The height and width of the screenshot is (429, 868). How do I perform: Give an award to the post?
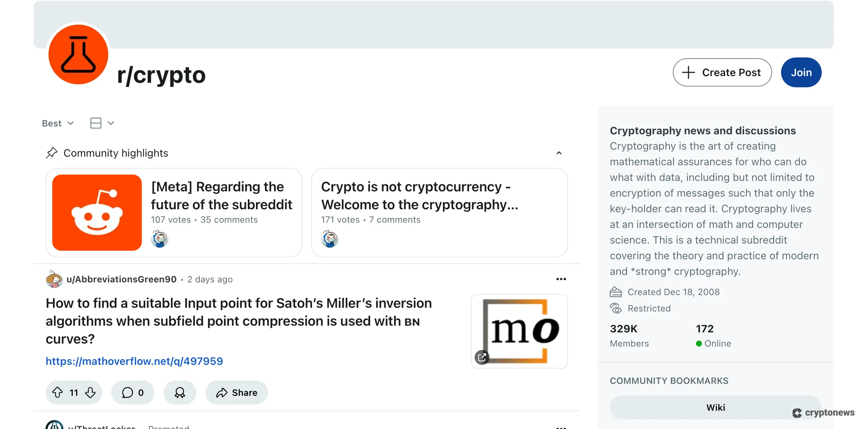click(x=180, y=392)
